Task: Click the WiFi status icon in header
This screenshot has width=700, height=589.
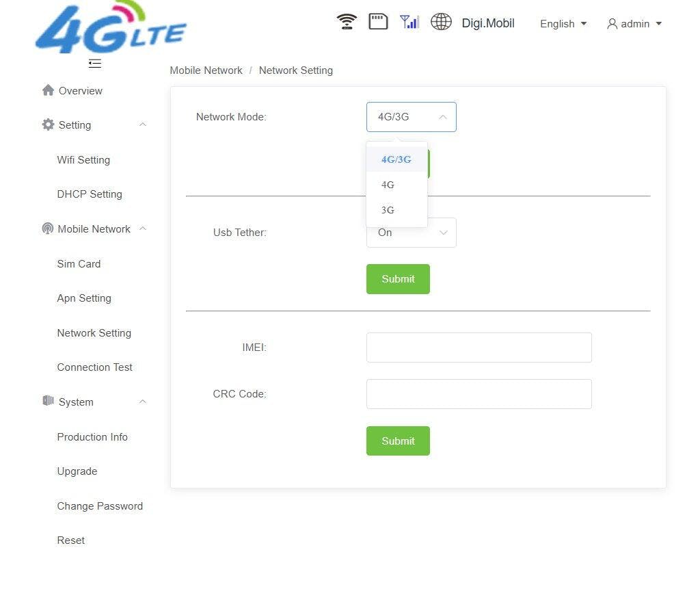Action: click(x=347, y=22)
